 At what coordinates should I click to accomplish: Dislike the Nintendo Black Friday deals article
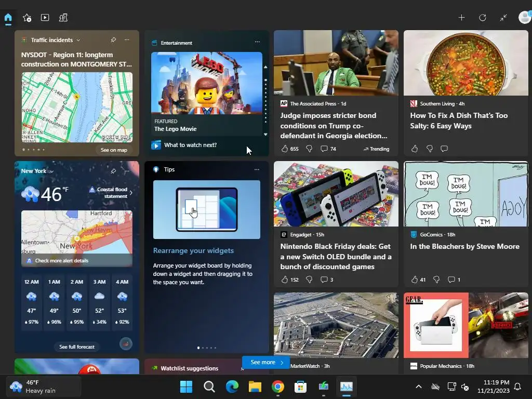pyautogui.click(x=309, y=280)
